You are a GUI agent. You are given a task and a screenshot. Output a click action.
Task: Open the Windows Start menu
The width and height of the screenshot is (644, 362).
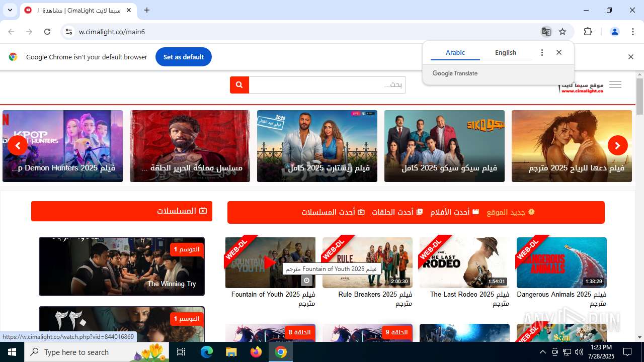(12, 352)
